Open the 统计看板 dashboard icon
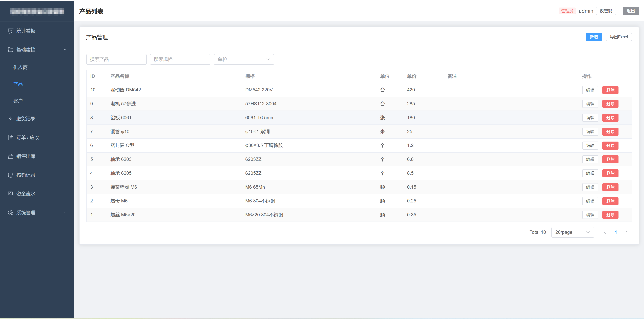This screenshot has width=644, height=319. click(x=11, y=31)
